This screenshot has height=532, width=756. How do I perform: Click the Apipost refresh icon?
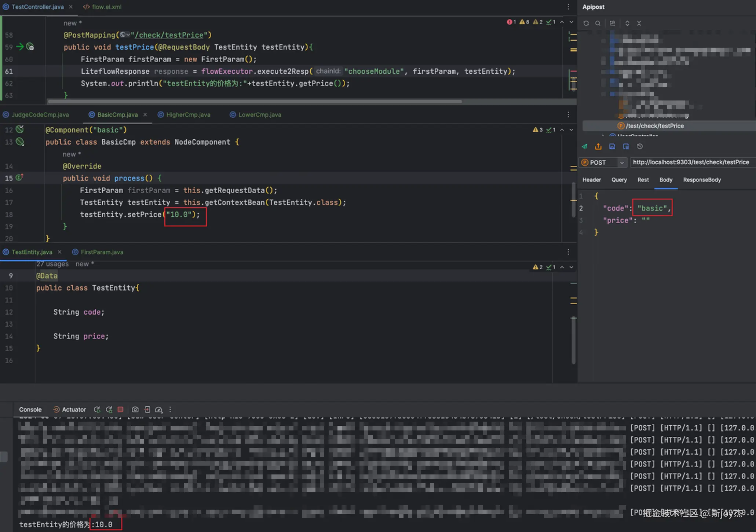coord(586,23)
